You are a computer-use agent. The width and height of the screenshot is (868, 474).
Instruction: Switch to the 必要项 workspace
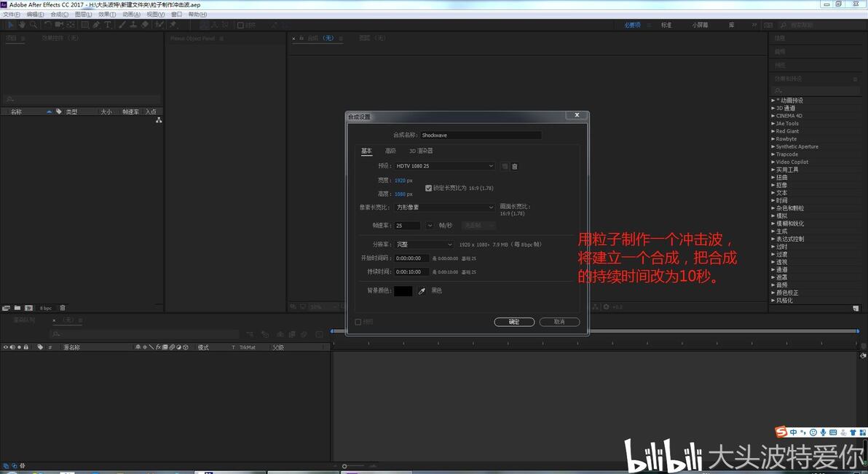click(632, 25)
